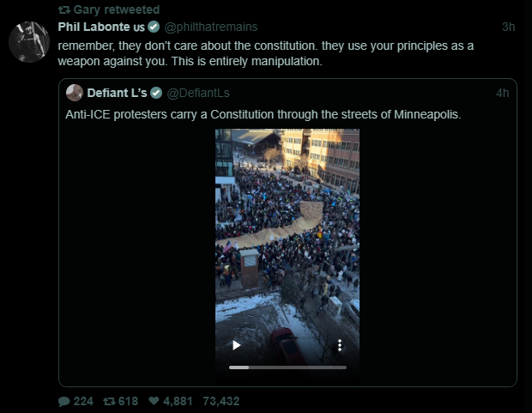The height and width of the screenshot is (413, 532).
Task: Click the retweeted icon beside Gary
Action: click(64, 9)
